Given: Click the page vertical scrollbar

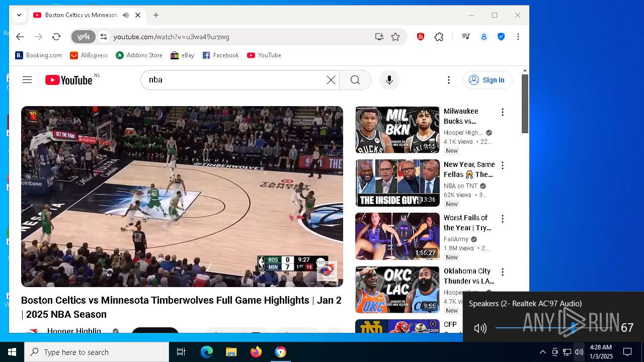Looking at the screenshot, I should tap(525, 104).
